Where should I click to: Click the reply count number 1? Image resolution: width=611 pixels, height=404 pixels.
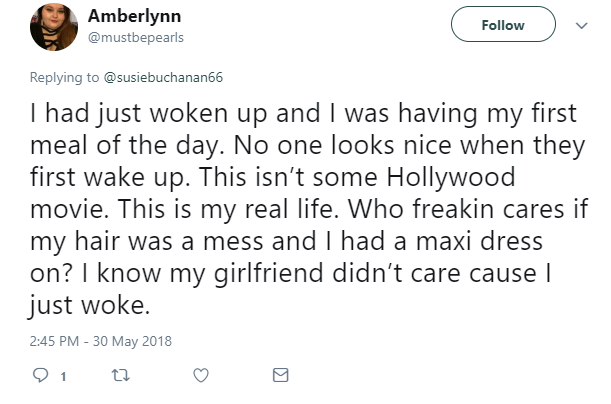point(63,376)
